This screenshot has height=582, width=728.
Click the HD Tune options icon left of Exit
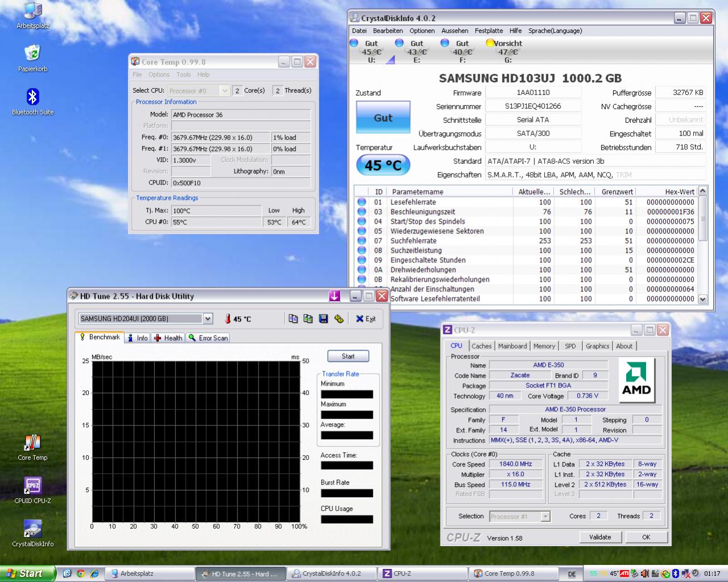pos(339,319)
